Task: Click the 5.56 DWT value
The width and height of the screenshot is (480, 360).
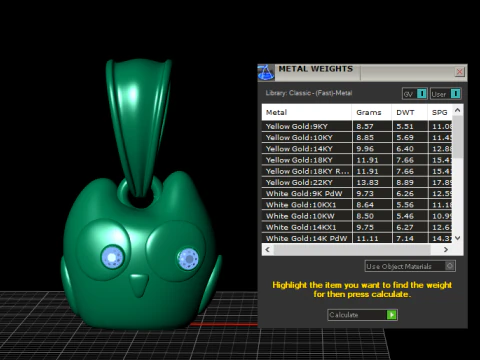Action: click(405, 205)
